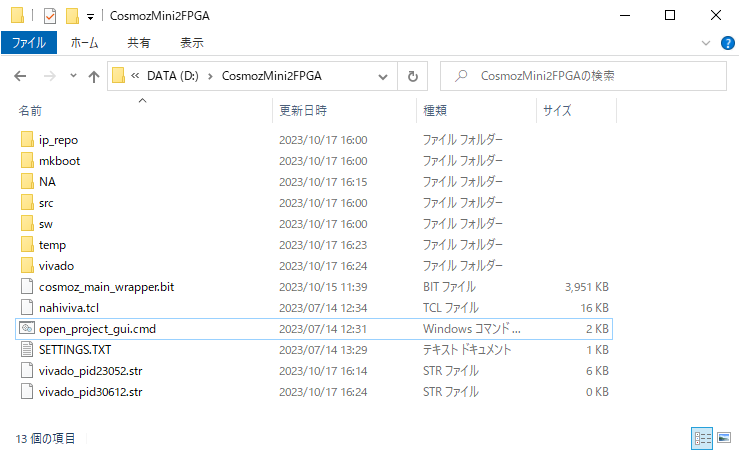Switch to the details view layout
Screen dimensions: 740x451
click(700, 438)
